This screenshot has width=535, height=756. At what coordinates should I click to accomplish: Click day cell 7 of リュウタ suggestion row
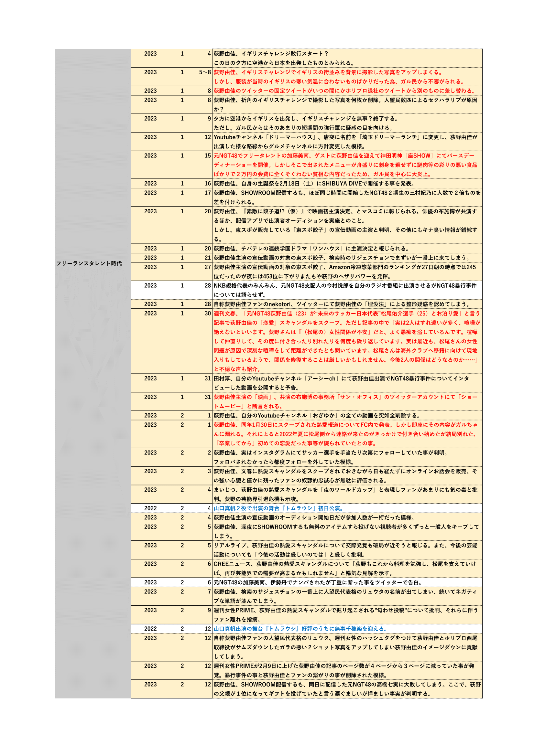coord(209,592)
